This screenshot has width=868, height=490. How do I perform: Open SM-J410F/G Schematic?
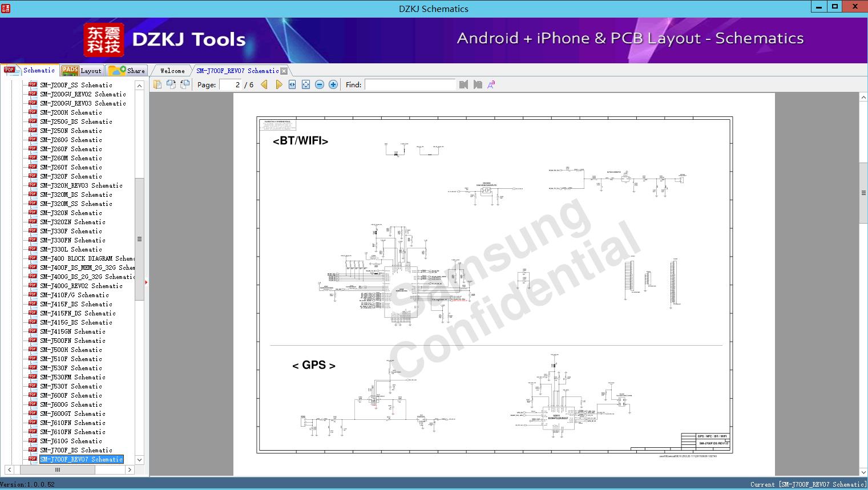(74, 295)
